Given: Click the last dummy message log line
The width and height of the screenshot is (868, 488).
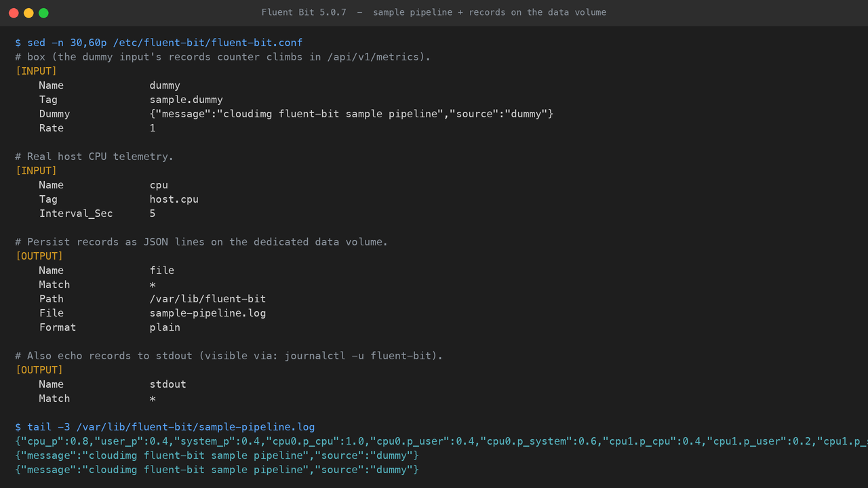Looking at the screenshot, I should (217, 470).
